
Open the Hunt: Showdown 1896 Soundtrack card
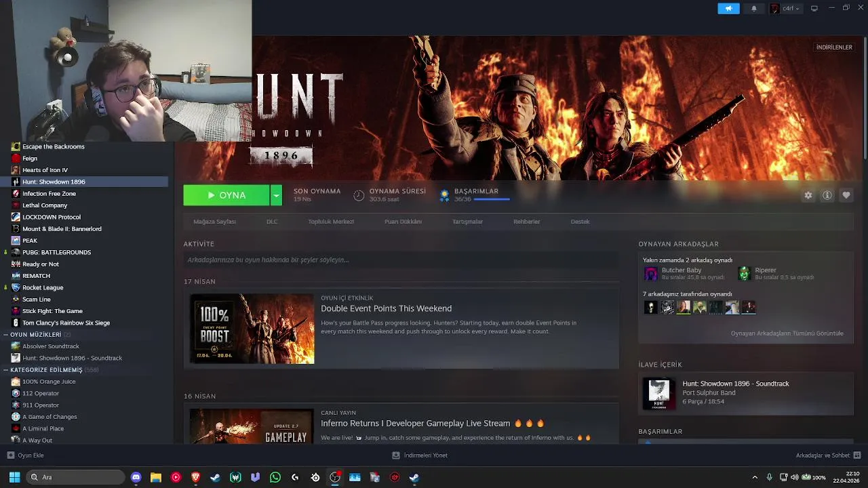click(745, 393)
